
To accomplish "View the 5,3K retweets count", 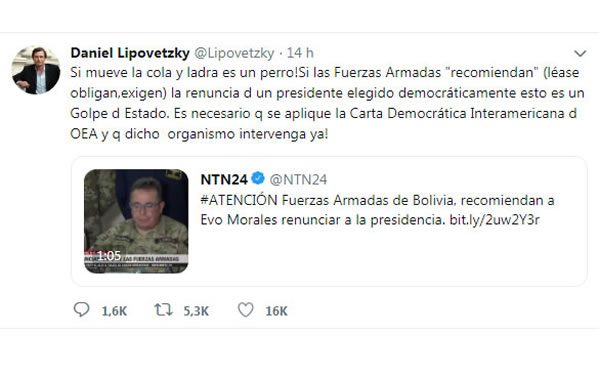I will pos(196,311).
